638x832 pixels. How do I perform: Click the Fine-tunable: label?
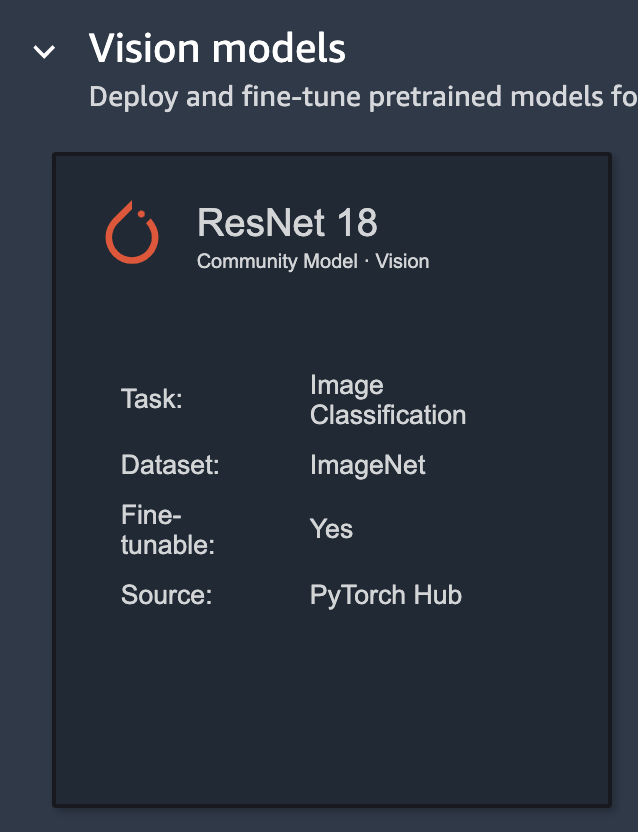168,530
